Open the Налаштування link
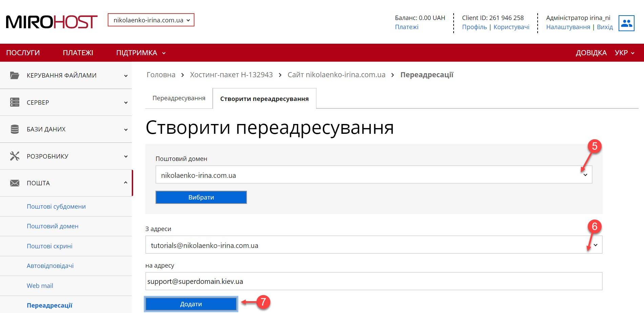 point(568,27)
